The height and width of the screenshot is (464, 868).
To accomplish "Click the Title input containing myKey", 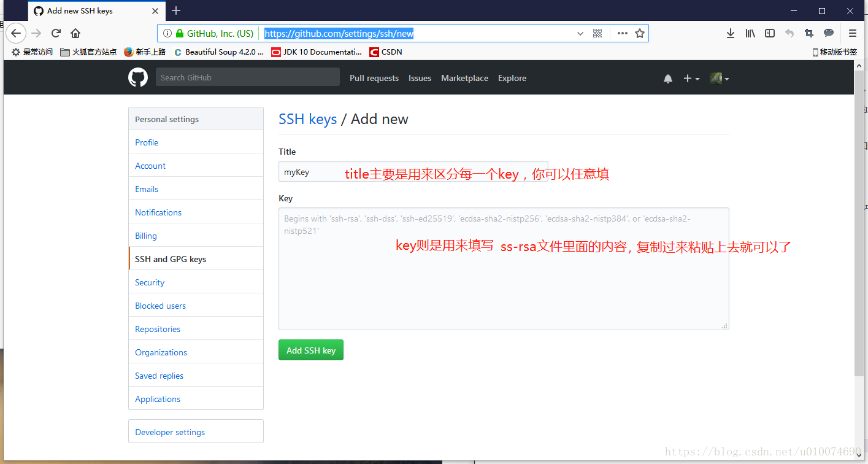I will pos(413,172).
